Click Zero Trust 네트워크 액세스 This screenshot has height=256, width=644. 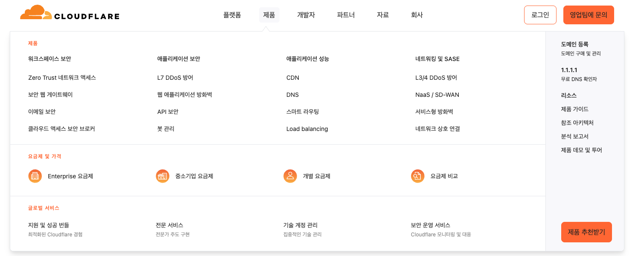(x=61, y=78)
